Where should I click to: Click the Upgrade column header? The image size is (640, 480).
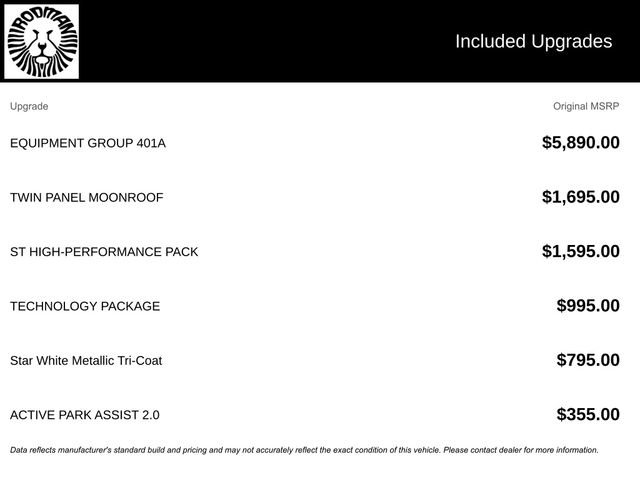point(29,106)
